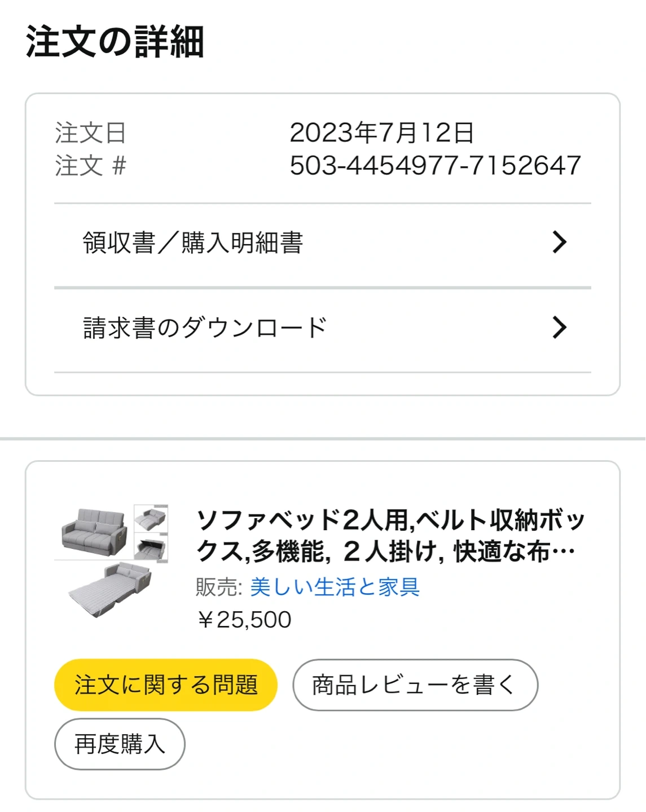Click the 注文 # label
646x812 pixels.
[x=90, y=166]
